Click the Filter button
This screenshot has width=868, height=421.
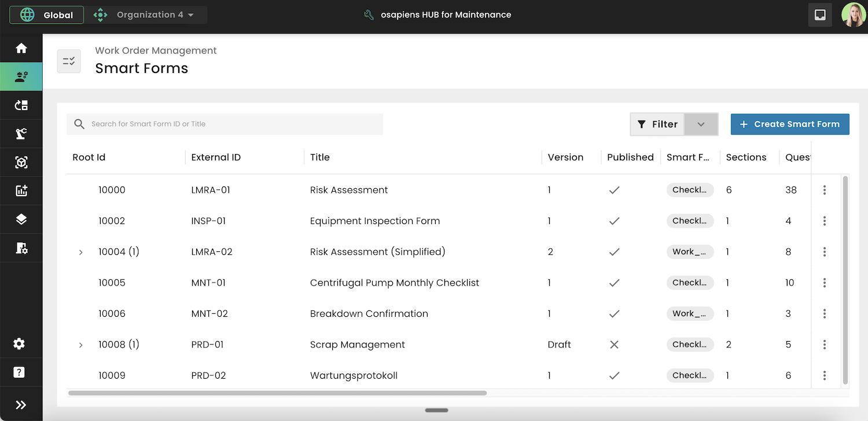pyautogui.click(x=657, y=124)
